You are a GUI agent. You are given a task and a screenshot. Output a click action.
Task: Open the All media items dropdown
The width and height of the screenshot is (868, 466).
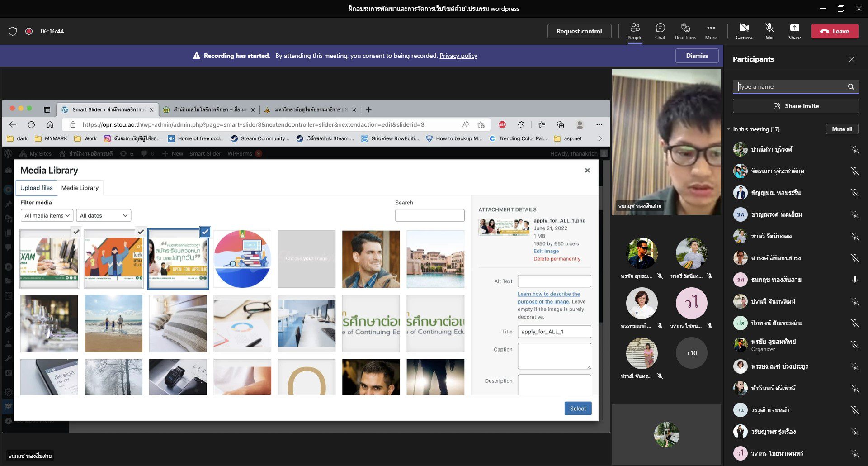47,215
